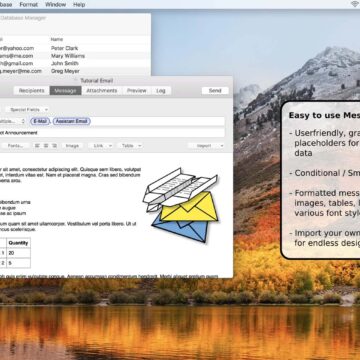The height and width of the screenshot is (360, 360).
Task: Click the Tutorial Email window title
Action: pyautogui.click(x=97, y=81)
